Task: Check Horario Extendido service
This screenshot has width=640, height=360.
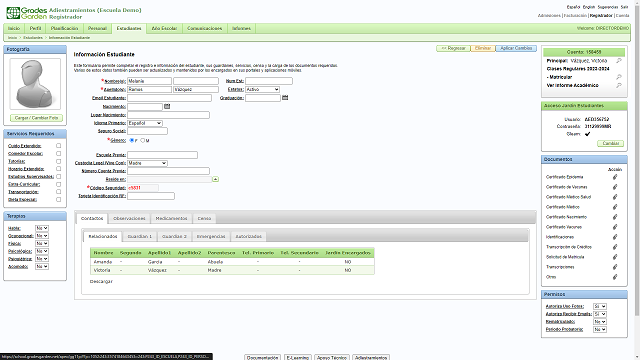Action: [58, 169]
